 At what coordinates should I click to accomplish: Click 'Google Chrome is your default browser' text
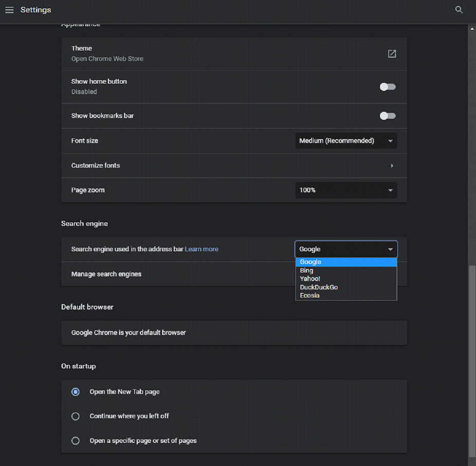pos(129,333)
